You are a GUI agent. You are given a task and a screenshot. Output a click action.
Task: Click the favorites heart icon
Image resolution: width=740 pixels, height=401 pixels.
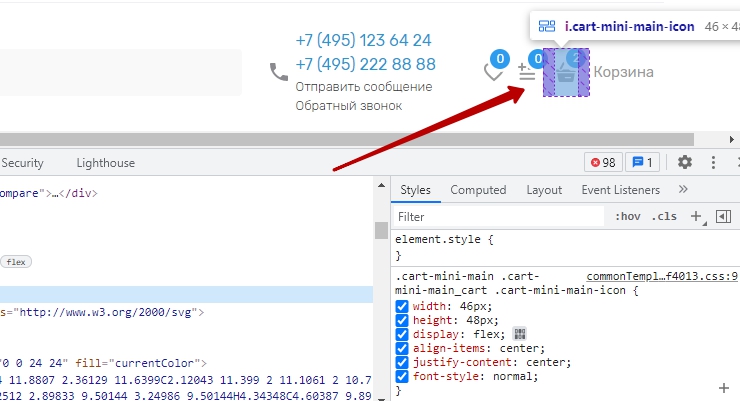(x=493, y=72)
